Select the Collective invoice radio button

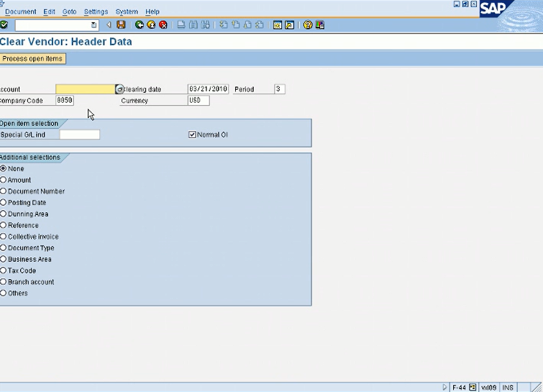click(3, 237)
